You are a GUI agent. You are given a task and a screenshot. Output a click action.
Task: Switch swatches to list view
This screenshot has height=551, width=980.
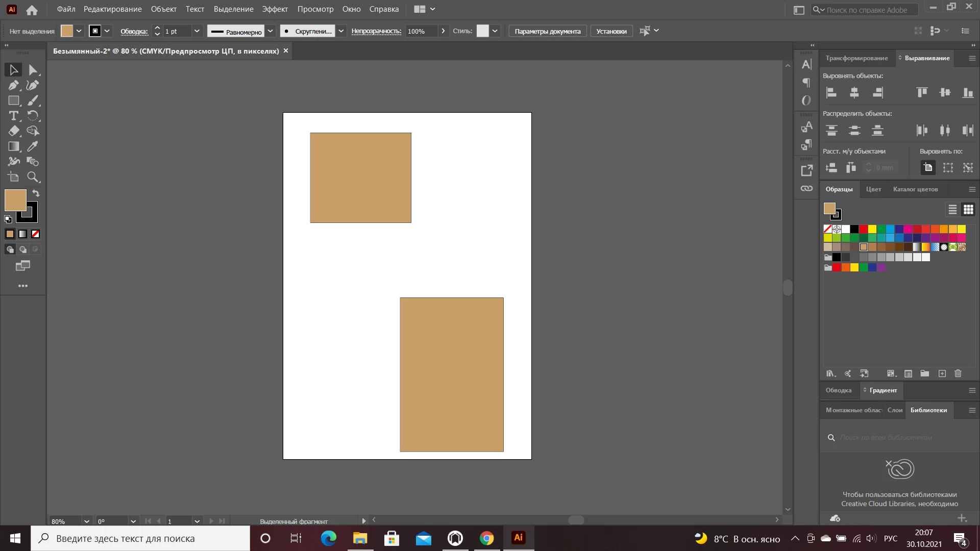tap(952, 210)
